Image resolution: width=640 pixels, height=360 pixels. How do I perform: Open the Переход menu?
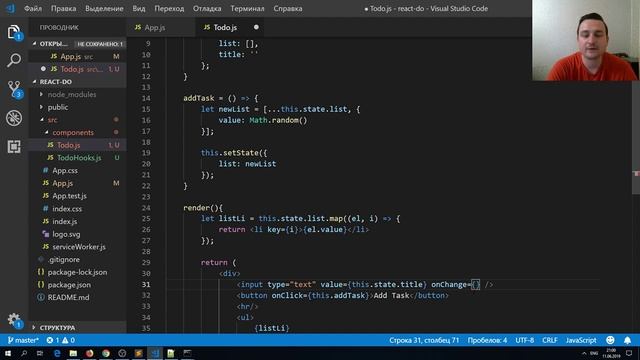pos(169,9)
